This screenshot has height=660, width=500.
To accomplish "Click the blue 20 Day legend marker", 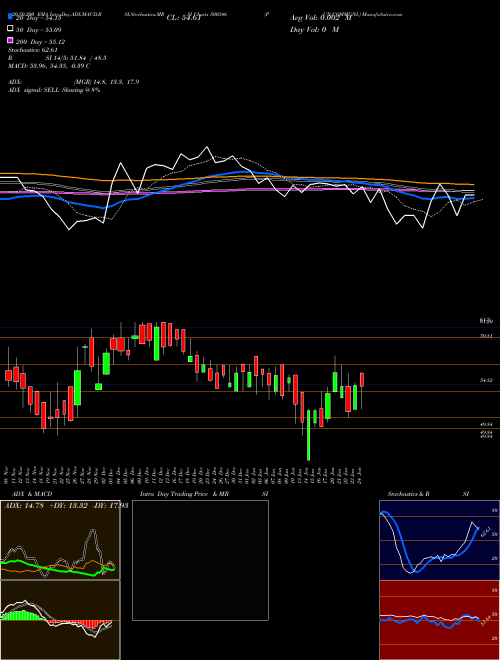I will click(x=10, y=16).
